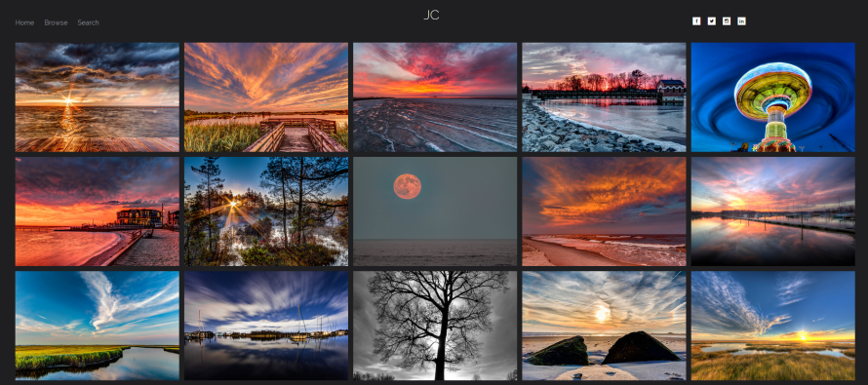View the green marsh creek blue sky photo
868x385 pixels.
[98, 326]
